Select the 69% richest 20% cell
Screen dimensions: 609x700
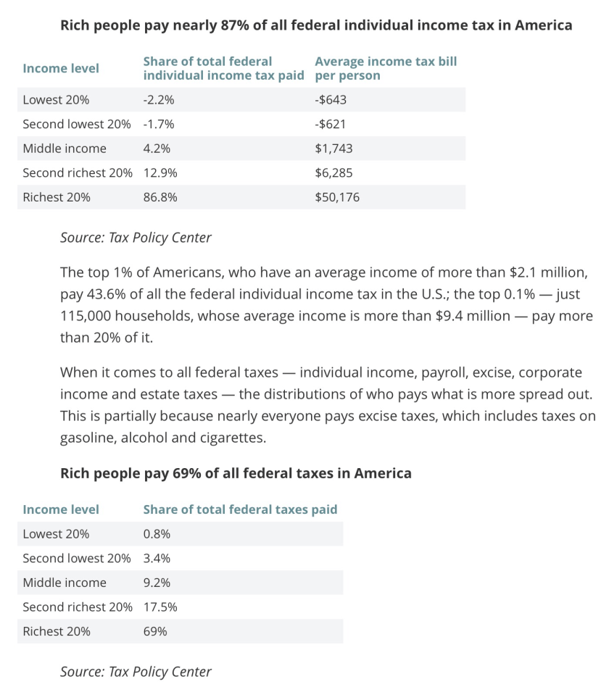[x=155, y=631]
